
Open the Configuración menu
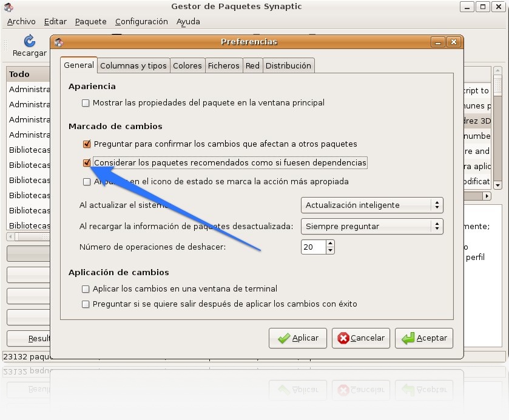click(141, 22)
